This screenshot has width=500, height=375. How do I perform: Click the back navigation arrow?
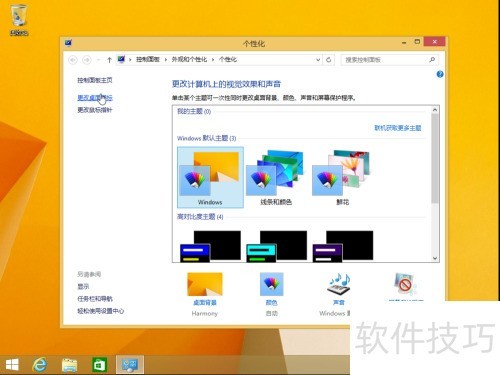click(x=73, y=60)
